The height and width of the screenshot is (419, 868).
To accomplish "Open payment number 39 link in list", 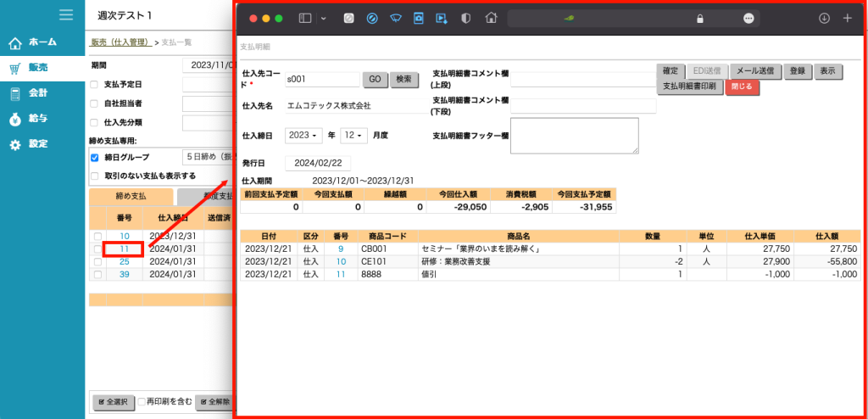I will pyautogui.click(x=125, y=274).
